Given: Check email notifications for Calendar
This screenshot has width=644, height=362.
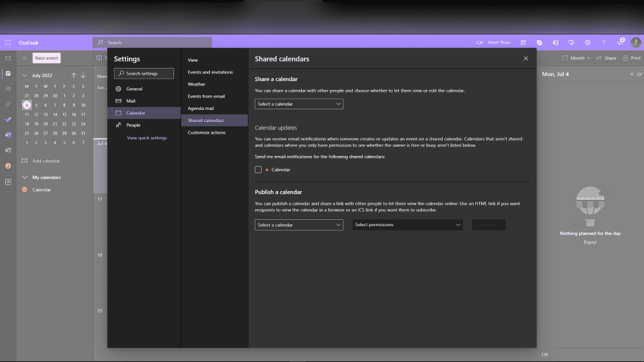Looking at the screenshot, I should (x=258, y=170).
